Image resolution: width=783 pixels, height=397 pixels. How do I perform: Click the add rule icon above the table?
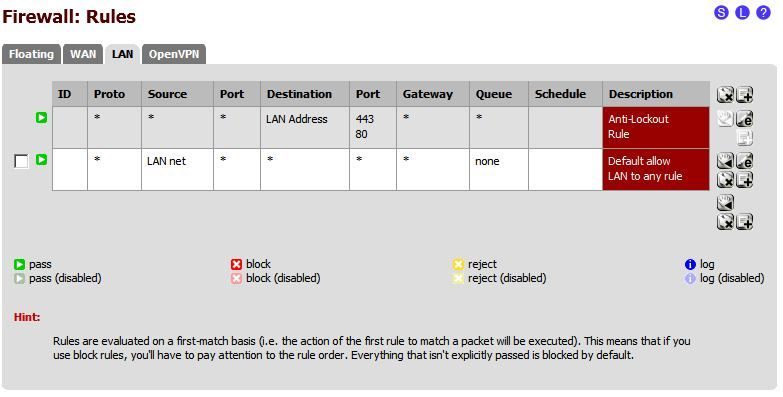(x=745, y=94)
